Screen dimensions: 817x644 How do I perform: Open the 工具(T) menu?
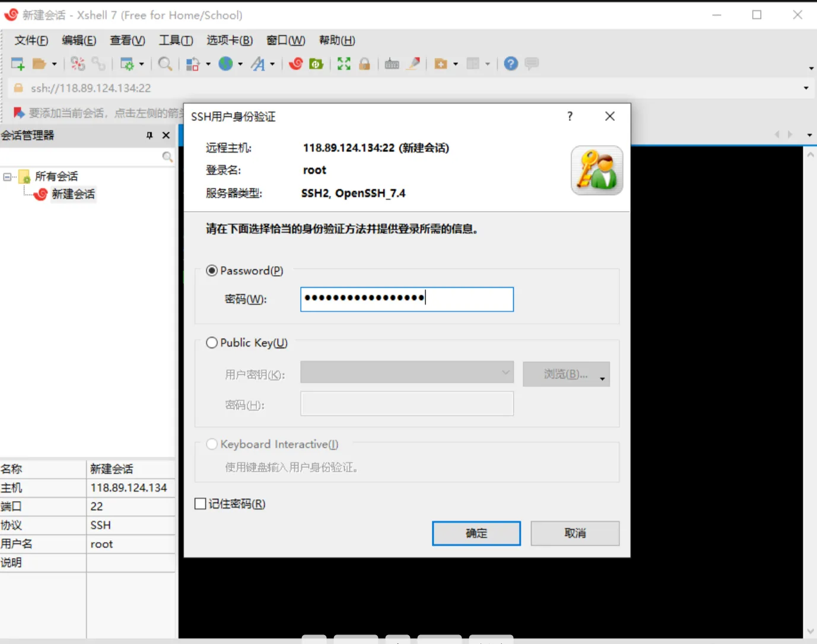point(176,40)
